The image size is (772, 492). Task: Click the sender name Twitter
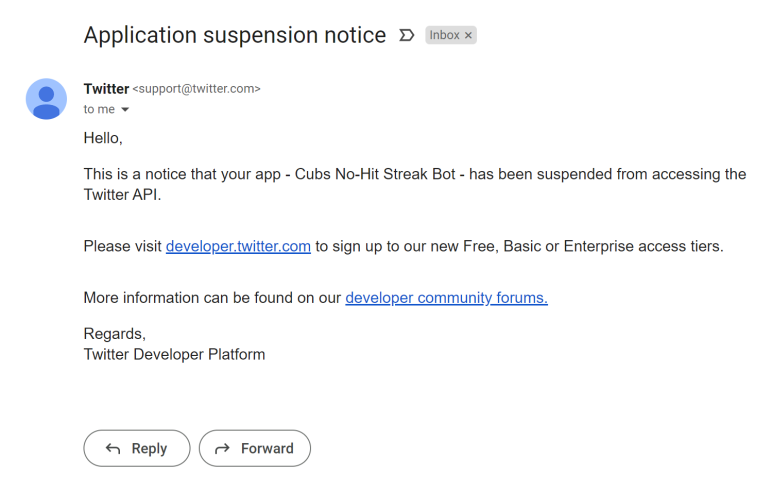pos(106,89)
